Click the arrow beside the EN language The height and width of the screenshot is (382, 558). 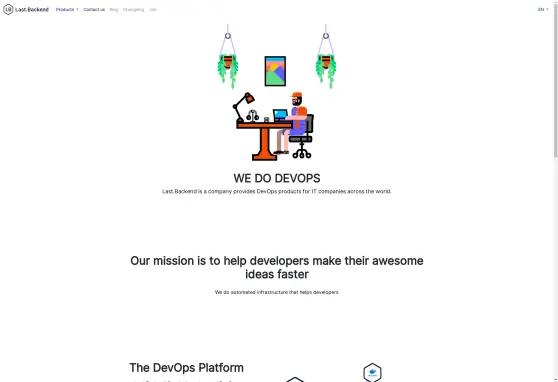(x=547, y=10)
